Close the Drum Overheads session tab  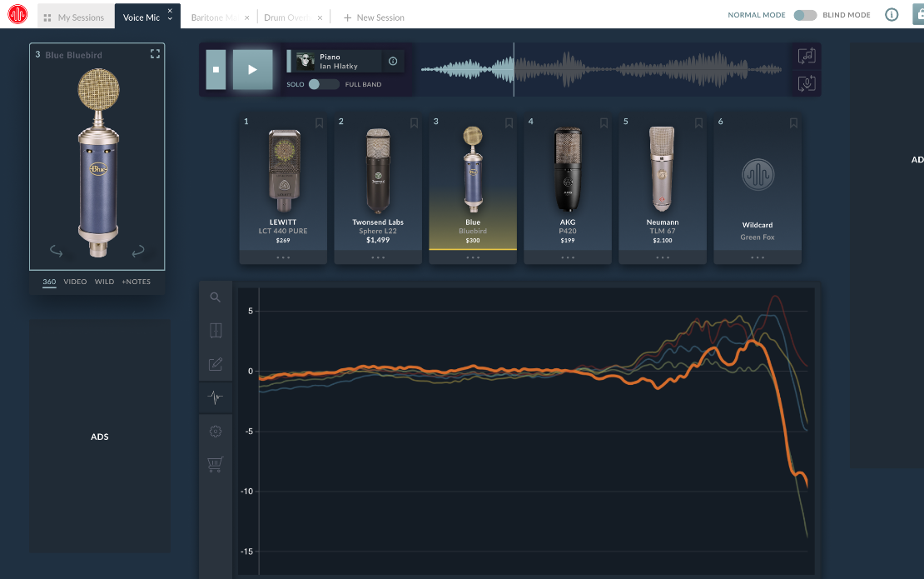click(x=320, y=17)
